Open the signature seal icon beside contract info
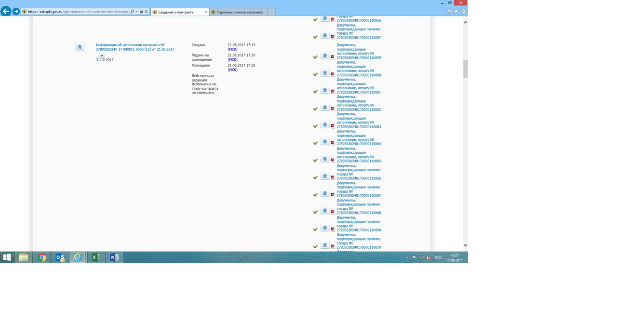This screenshot has height=322, width=644. point(80,47)
